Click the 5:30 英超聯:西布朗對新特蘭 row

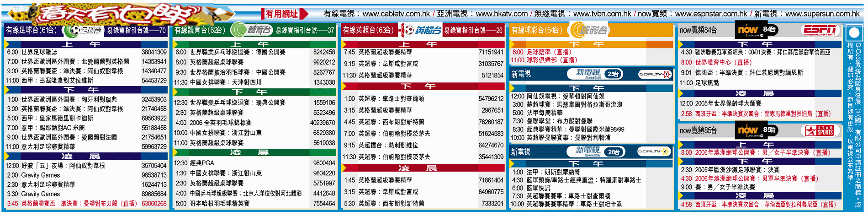pos(423,203)
